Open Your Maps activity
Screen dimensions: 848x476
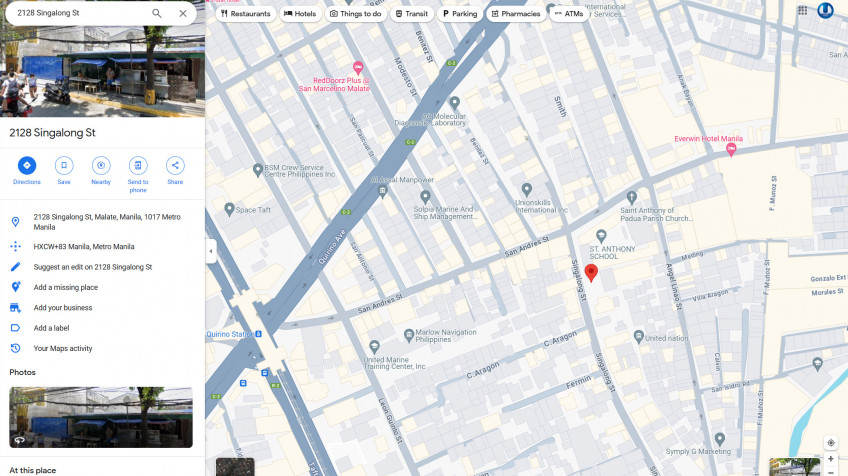point(102,348)
